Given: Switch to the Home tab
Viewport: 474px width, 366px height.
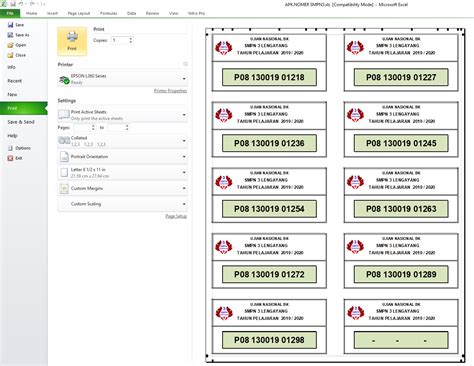Looking at the screenshot, I should pos(31,13).
